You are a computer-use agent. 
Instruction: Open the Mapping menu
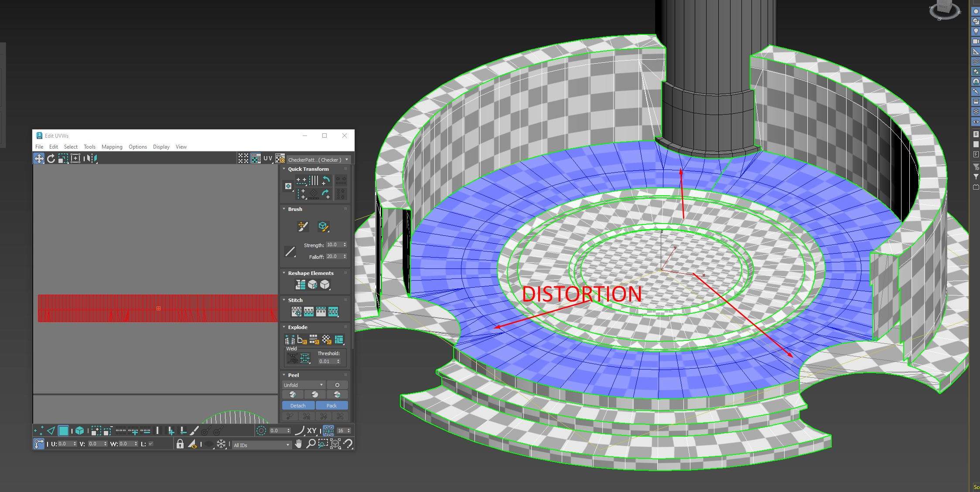coord(112,147)
